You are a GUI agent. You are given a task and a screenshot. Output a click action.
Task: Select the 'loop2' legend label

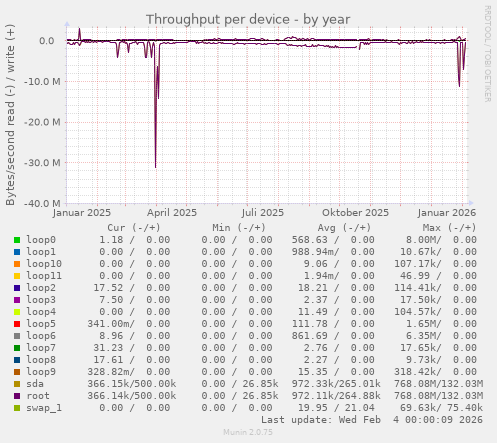click(x=41, y=288)
